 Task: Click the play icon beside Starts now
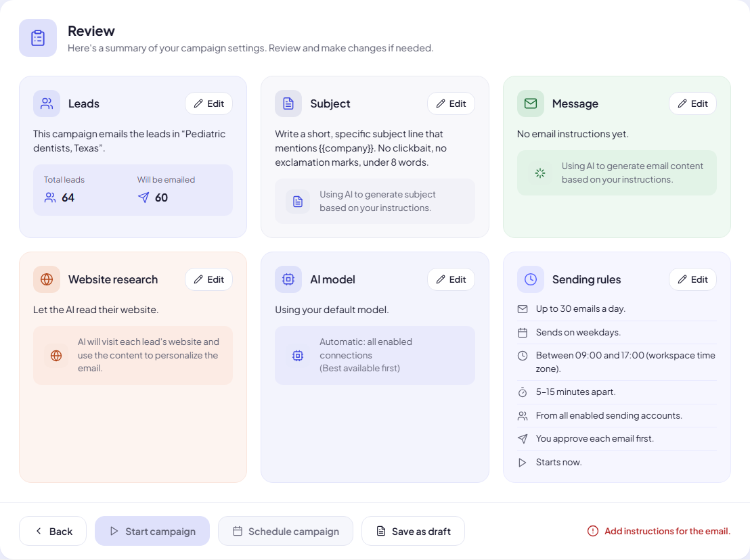coord(523,463)
